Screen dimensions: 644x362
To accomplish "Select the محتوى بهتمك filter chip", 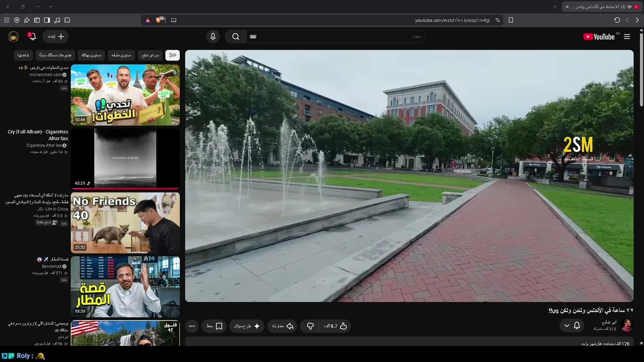I will tap(92, 55).
